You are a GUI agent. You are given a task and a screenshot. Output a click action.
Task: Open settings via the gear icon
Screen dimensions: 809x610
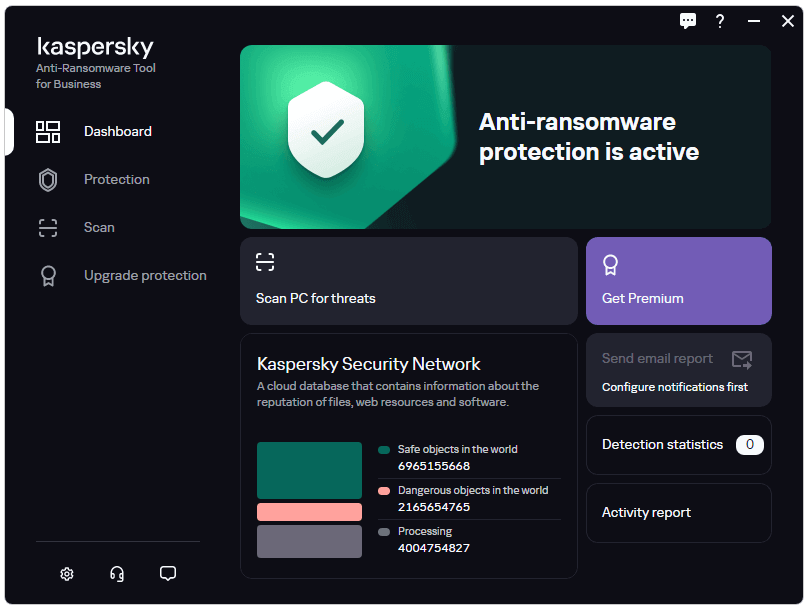click(67, 574)
